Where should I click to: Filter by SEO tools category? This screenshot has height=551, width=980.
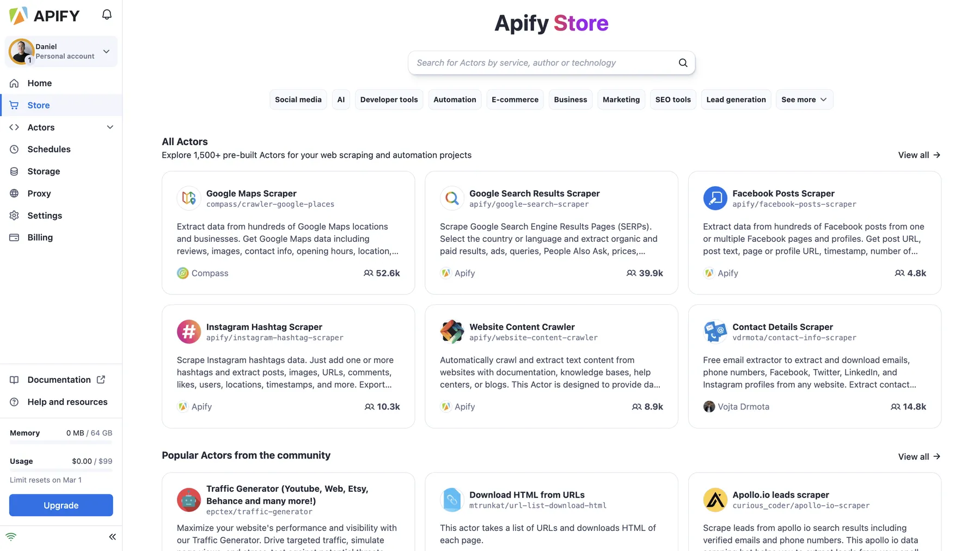pyautogui.click(x=673, y=100)
